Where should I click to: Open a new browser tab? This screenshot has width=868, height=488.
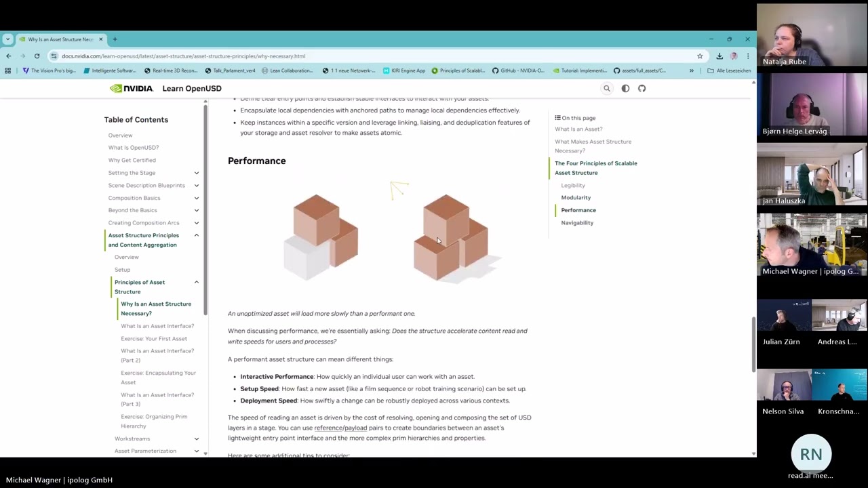(115, 39)
